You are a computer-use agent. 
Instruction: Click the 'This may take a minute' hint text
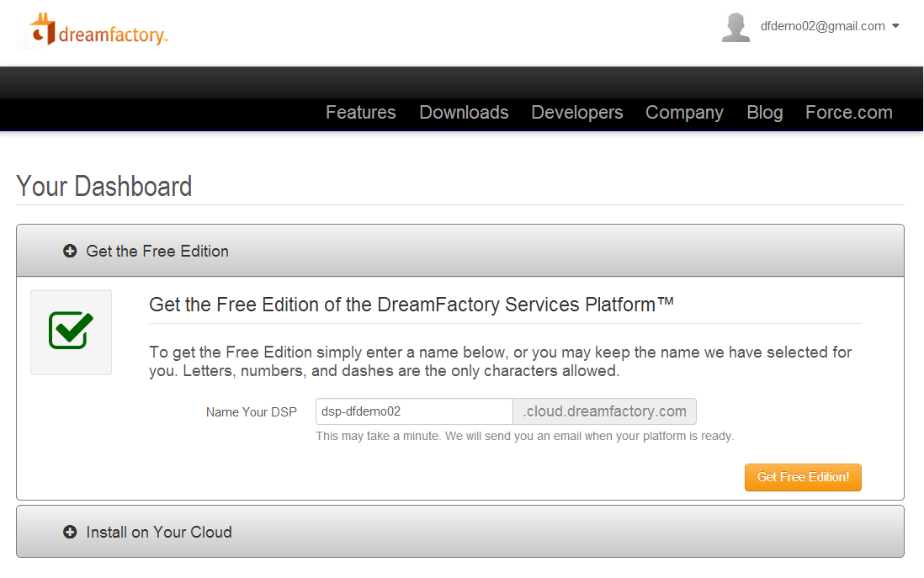[524, 436]
